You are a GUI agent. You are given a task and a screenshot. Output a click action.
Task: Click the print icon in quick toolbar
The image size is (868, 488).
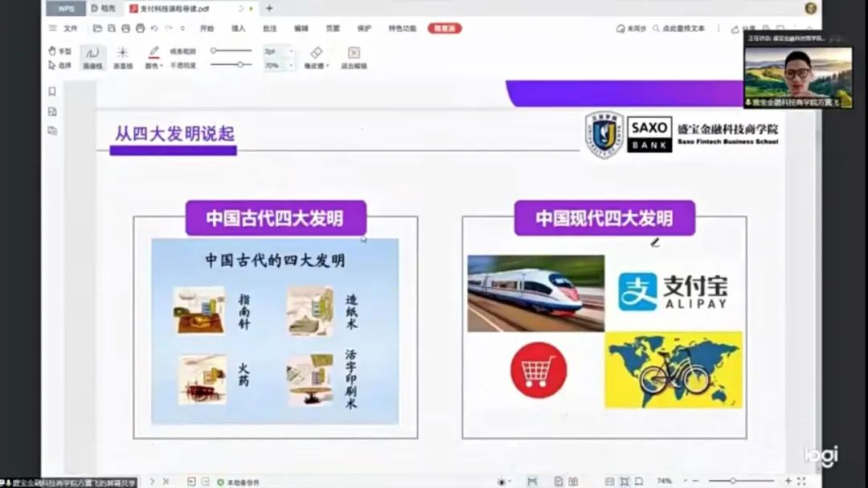pos(141,28)
